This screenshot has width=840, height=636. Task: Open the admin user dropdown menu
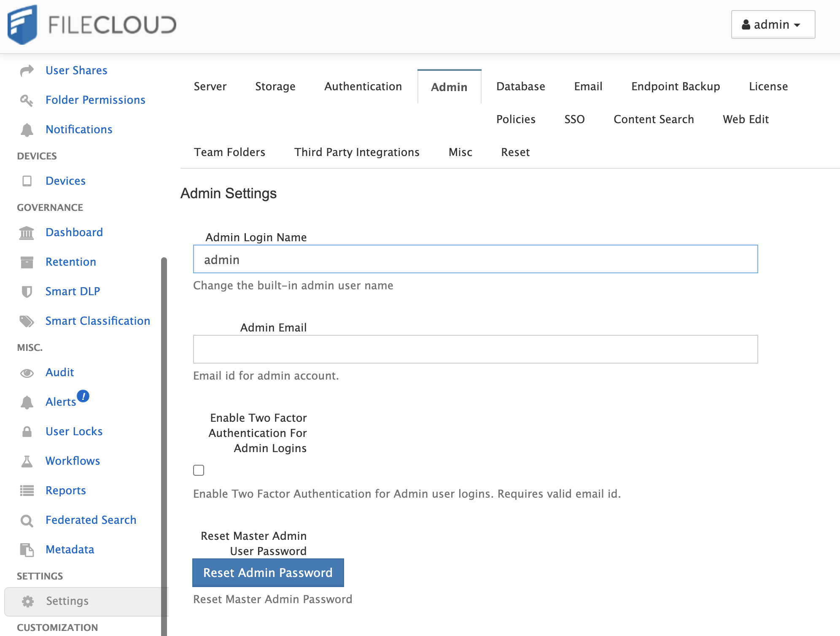(773, 24)
